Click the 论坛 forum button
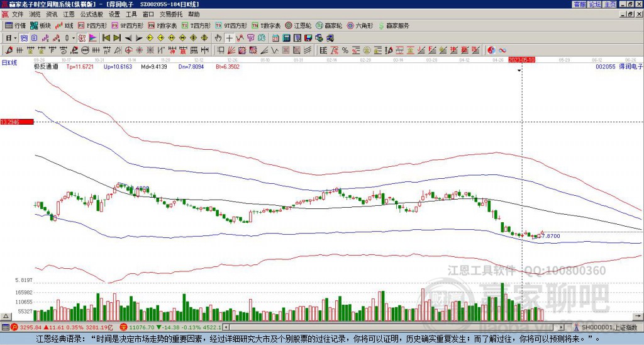The image size is (644, 345). point(595,4)
